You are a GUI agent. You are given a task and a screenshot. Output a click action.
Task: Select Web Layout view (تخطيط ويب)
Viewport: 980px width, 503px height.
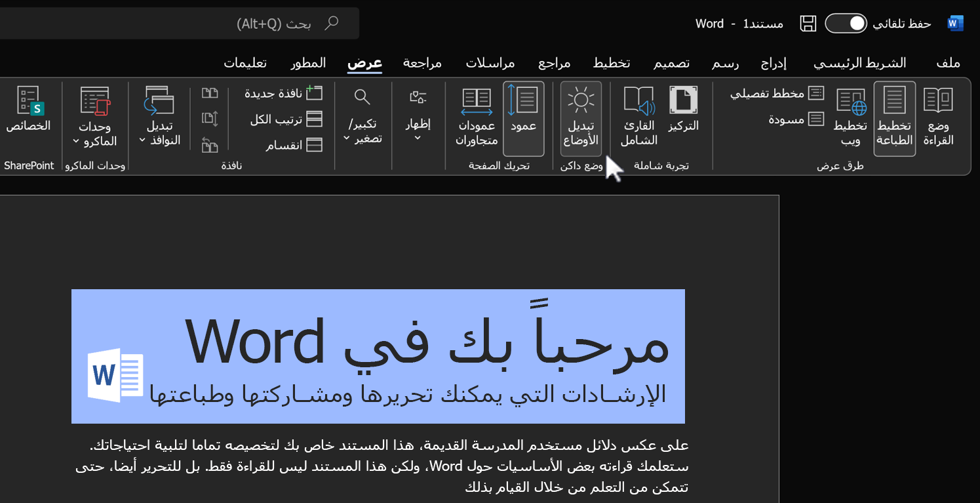pos(851,118)
